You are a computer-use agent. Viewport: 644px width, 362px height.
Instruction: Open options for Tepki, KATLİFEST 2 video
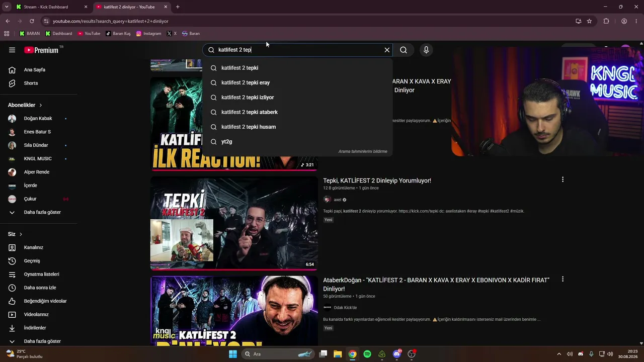click(562, 179)
